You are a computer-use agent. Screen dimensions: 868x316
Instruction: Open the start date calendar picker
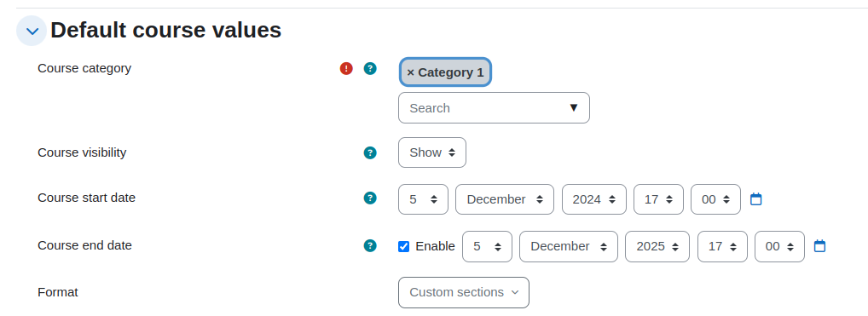pyautogui.click(x=755, y=199)
